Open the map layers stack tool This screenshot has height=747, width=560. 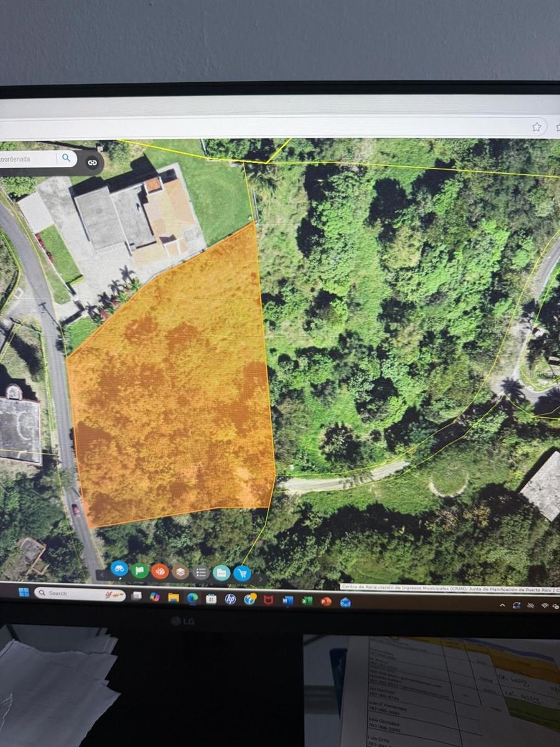[180, 571]
